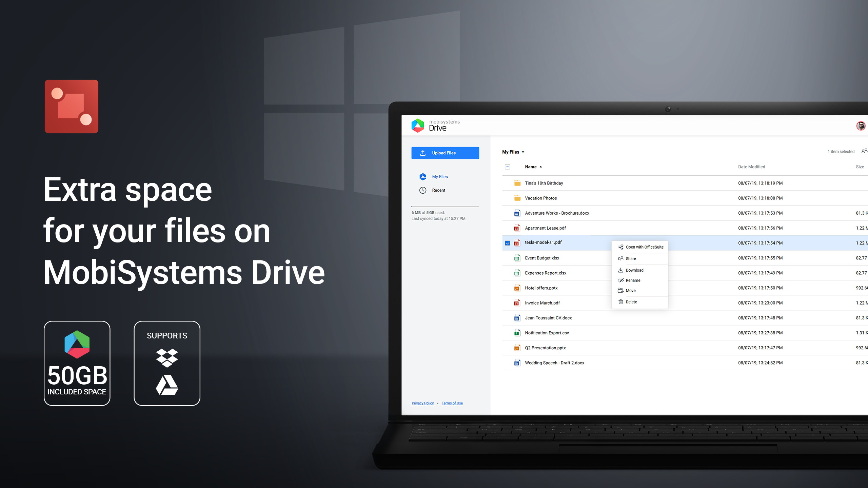Viewport: 868px width, 488px height.
Task: Click the Event Budget xlsx icon
Action: click(517, 258)
